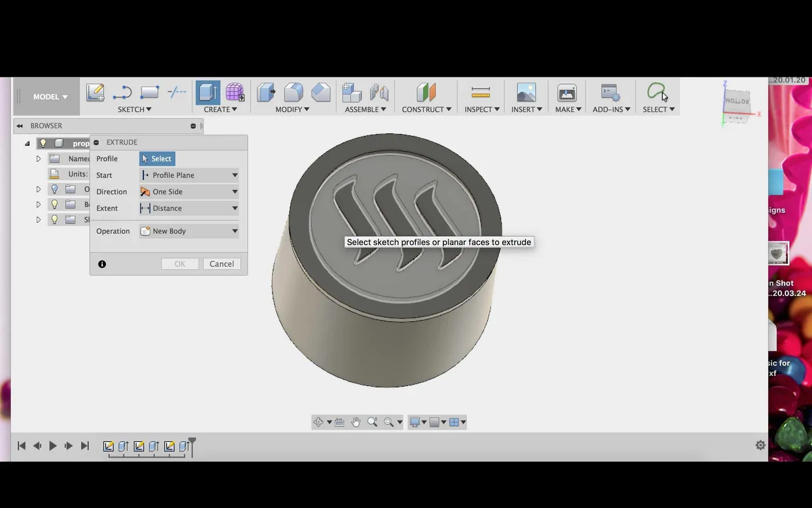
Task: Open the Start Profile Plane dropdown
Action: click(x=189, y=175)
